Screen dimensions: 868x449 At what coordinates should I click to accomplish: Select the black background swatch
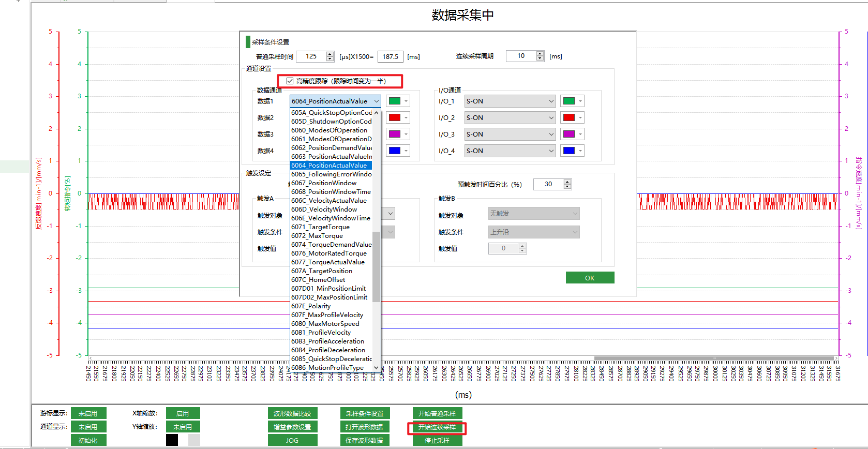tap(172, 440)
